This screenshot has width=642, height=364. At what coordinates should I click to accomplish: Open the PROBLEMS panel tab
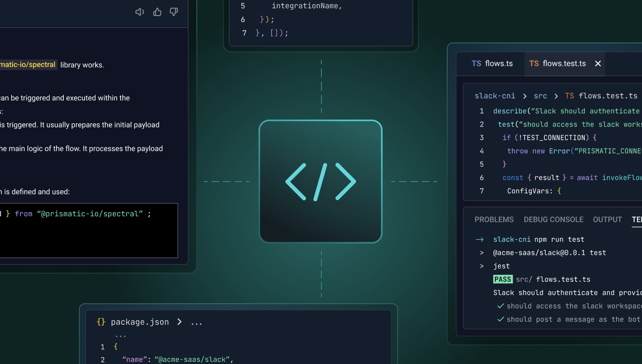tap(494, 220)
